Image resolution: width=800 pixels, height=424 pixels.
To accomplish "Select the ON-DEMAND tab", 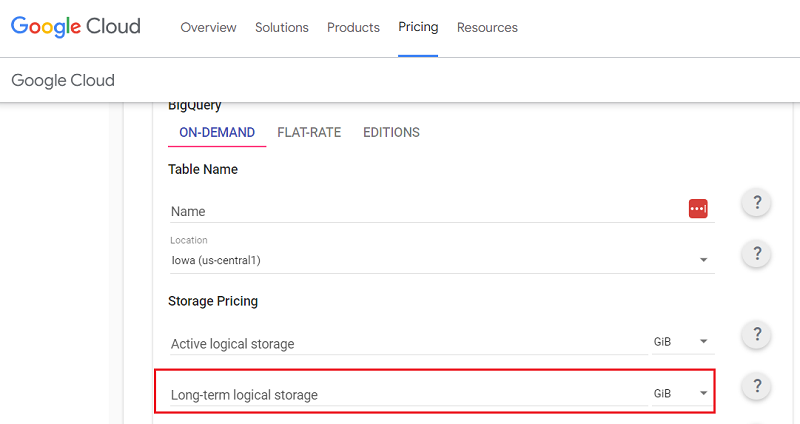I will (x=217, y=133).
